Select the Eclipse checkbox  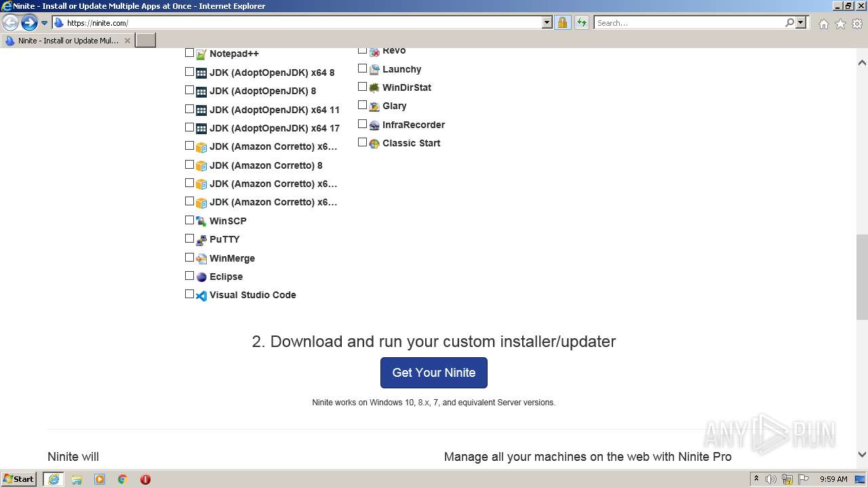click(x=190, y=275)
